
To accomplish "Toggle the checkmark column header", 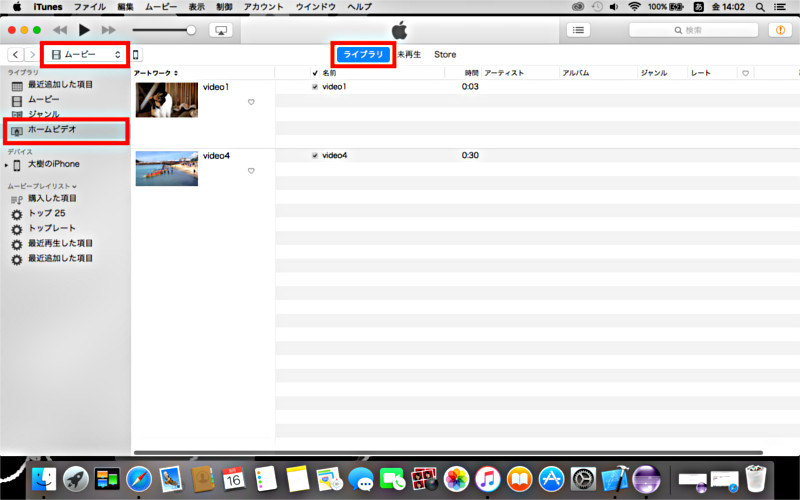I will click(x=315, y=73).
